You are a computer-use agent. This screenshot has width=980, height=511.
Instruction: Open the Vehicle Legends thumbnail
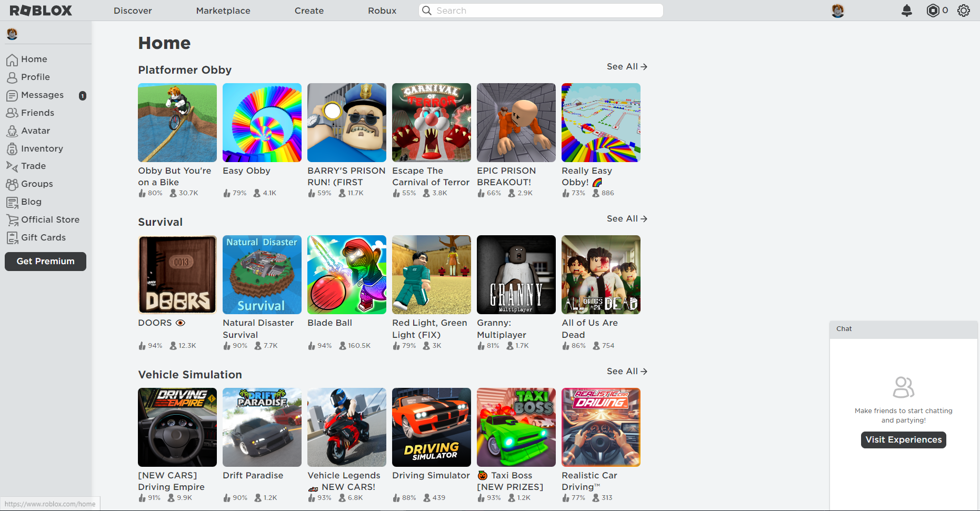347,427
